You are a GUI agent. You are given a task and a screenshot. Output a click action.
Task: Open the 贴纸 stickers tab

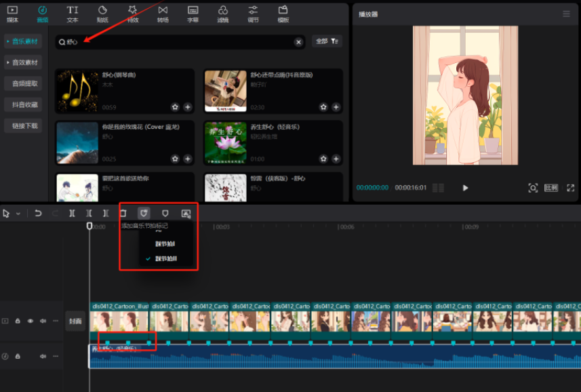click(102, 14)
